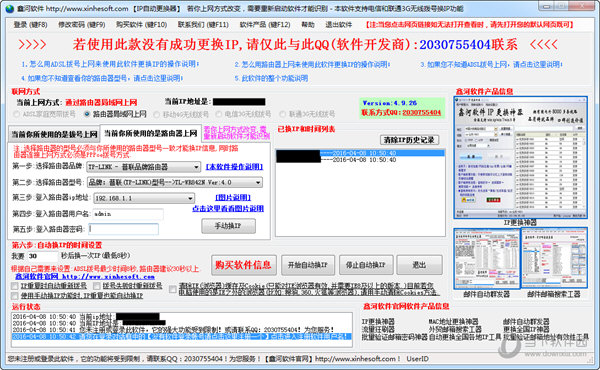Click the 清除IP历史记录 button
Screen dimensions: 600x370
(x=409, y=140)
